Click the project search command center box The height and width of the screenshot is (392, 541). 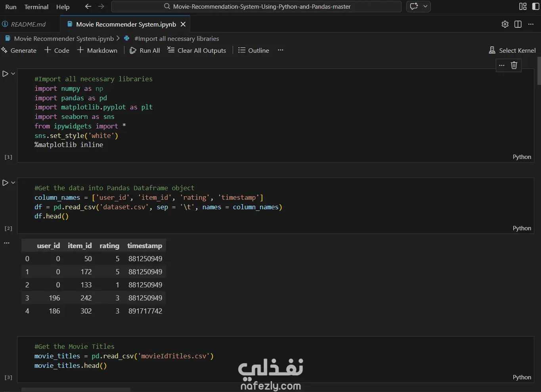pos(256,6)
